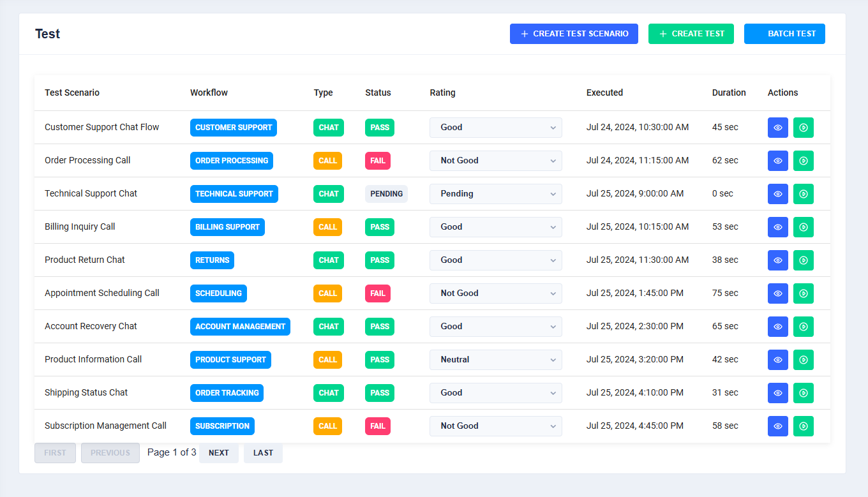Click eye icon for Technical Support Chat
Image resolution: width=868 pixels, height=497 pixels.
point(777,194)
